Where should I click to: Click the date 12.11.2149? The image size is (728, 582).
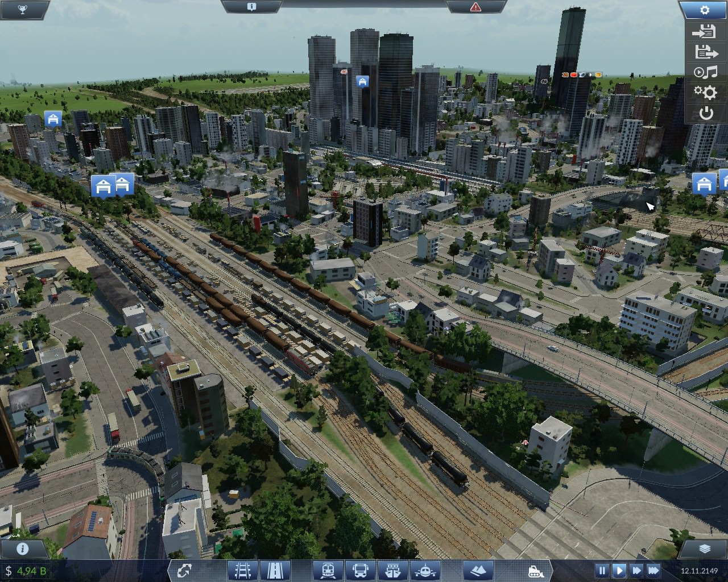699,571
